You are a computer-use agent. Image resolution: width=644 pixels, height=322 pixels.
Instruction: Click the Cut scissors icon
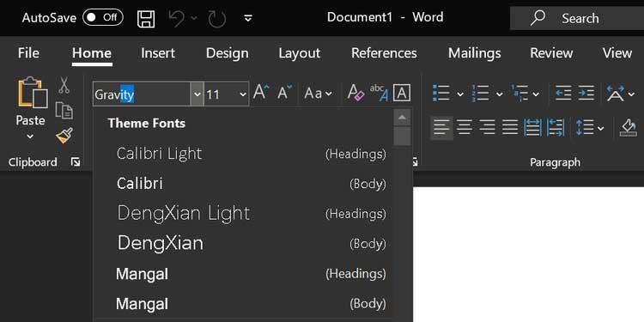coord(64,85)
